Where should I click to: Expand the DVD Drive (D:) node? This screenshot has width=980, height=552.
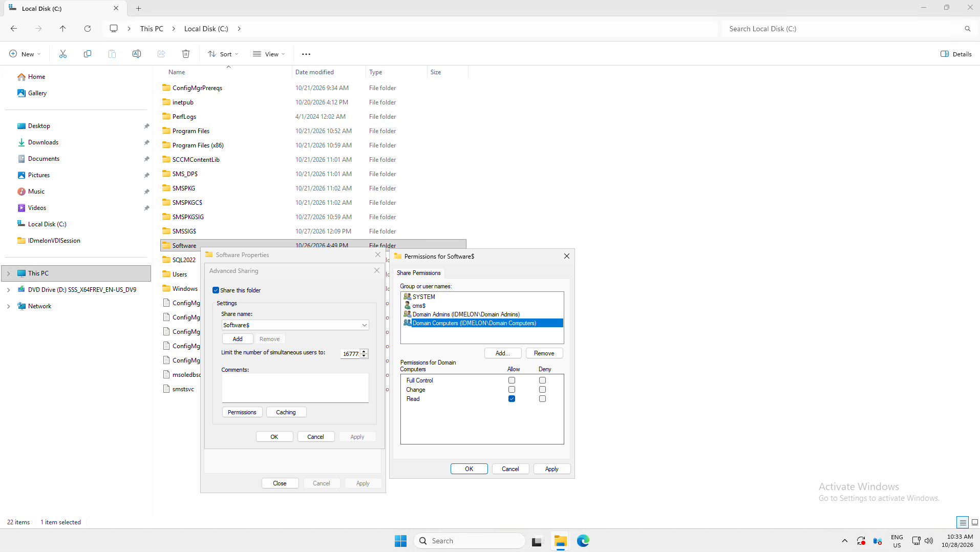coord(8,290)
